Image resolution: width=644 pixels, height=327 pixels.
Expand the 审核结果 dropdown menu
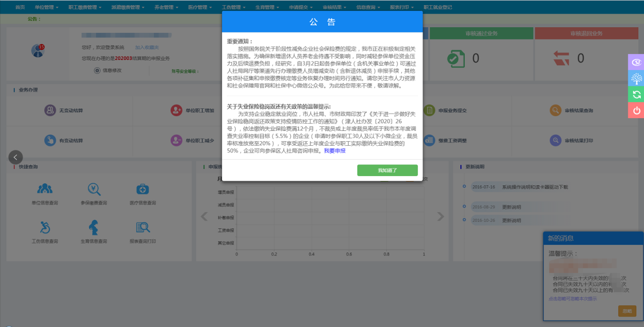pyautogui.click(x=335, y=7)
